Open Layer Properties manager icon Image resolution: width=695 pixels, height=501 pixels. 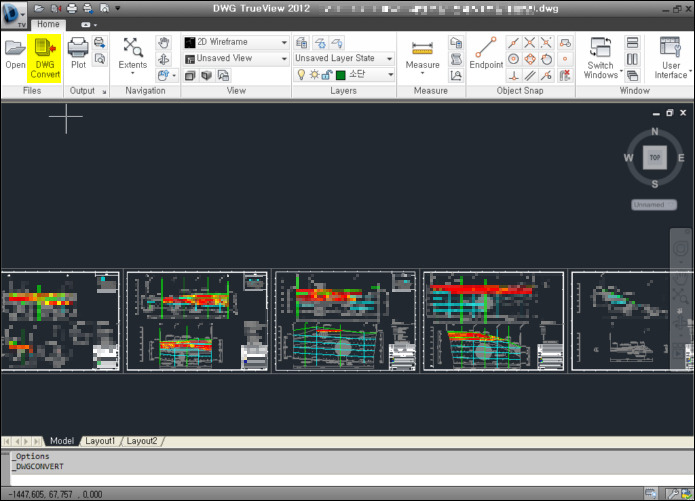pos(302,43)
